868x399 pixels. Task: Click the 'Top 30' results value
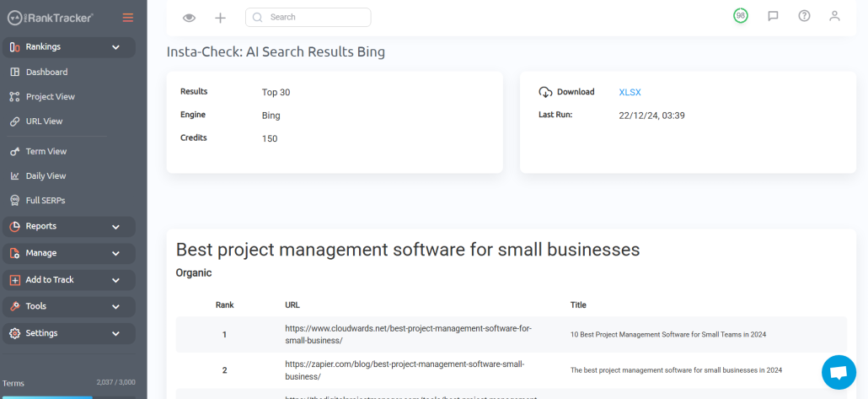pos(276,93)
